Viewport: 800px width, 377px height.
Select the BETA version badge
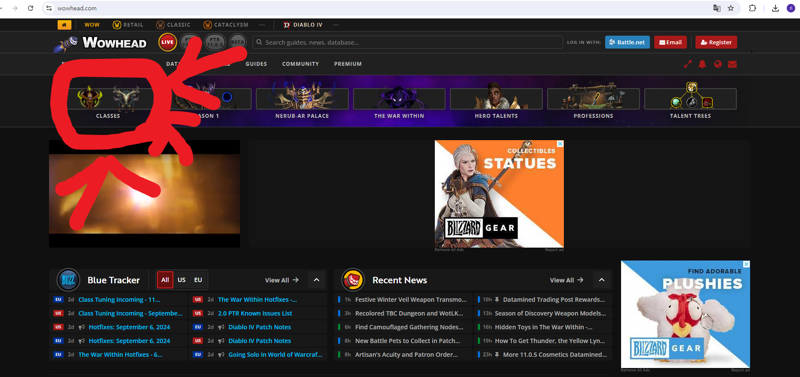(237, 42)
